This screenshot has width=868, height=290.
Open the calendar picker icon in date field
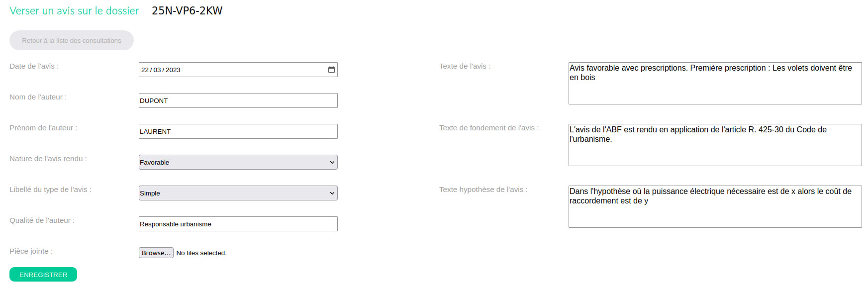(x=331, y=70)
